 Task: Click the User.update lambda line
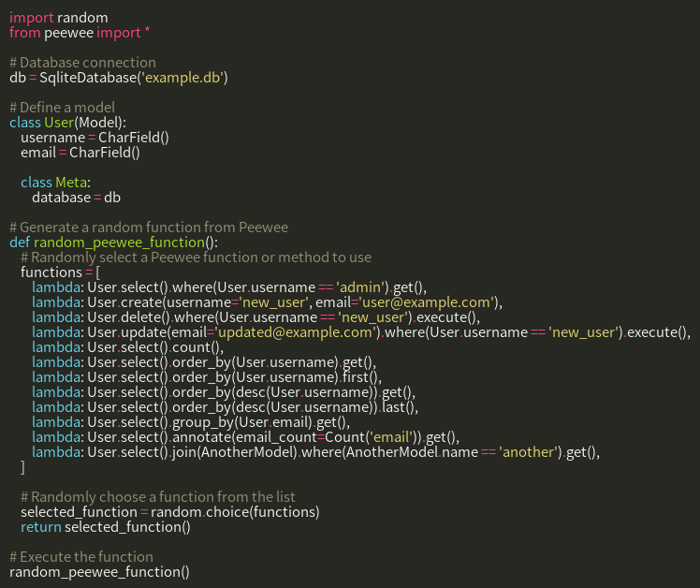point(361,332)
